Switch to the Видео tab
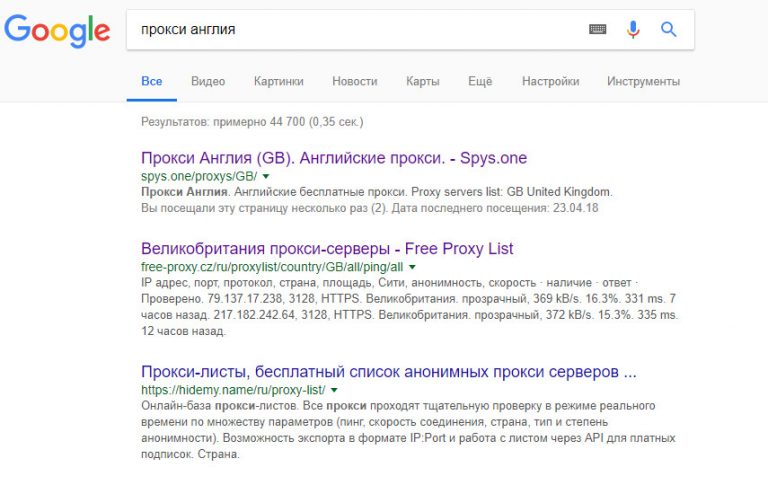Screen dimensions: 768x485 point(208,81)
